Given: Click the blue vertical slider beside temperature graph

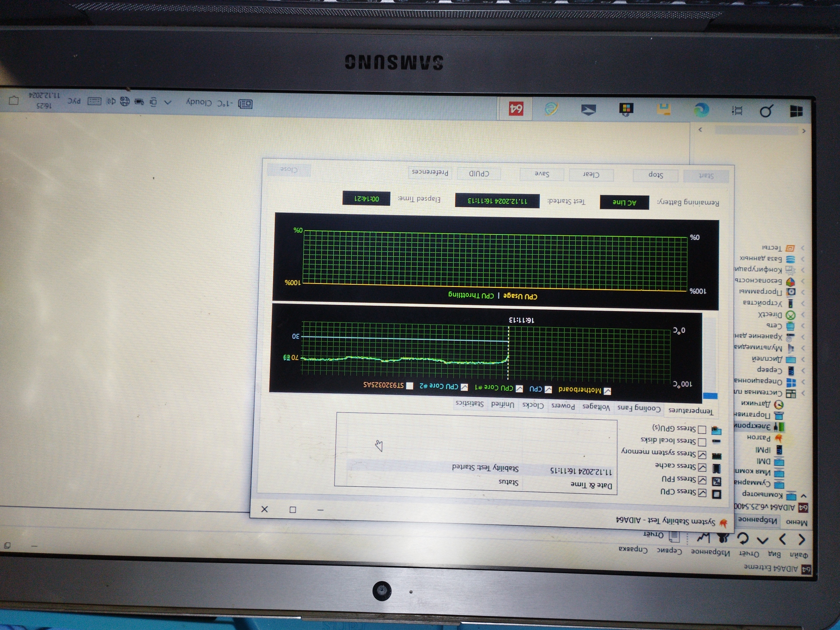Looking at the screenshot, I should pyautogui.click(x=710, y=396).
